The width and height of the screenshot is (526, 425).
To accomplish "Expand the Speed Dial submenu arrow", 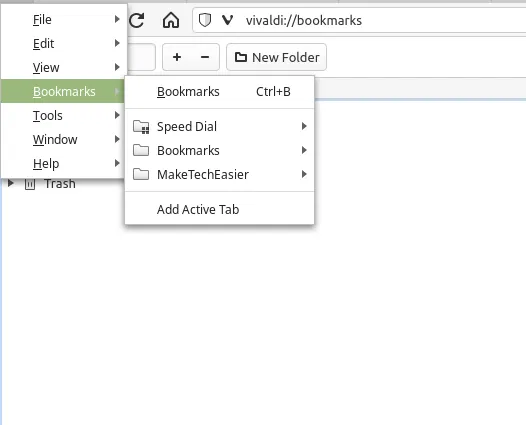I will point(304,126).
